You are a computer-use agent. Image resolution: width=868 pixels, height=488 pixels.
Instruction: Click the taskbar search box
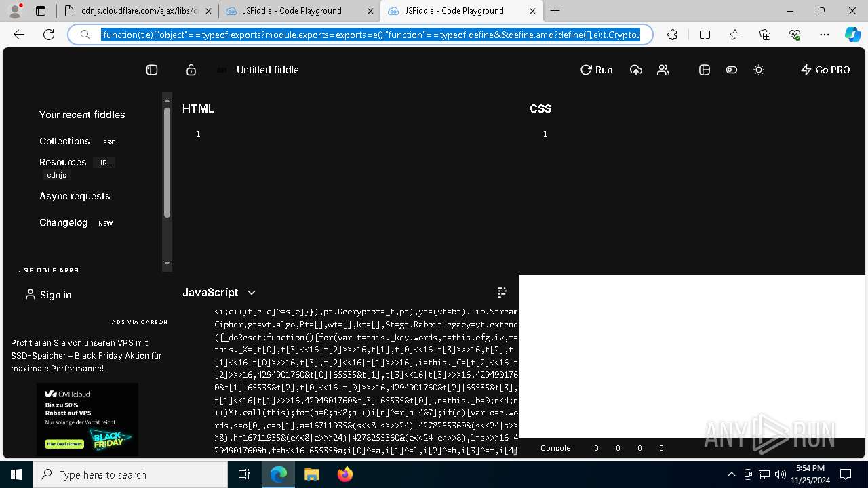coord(130,474)
